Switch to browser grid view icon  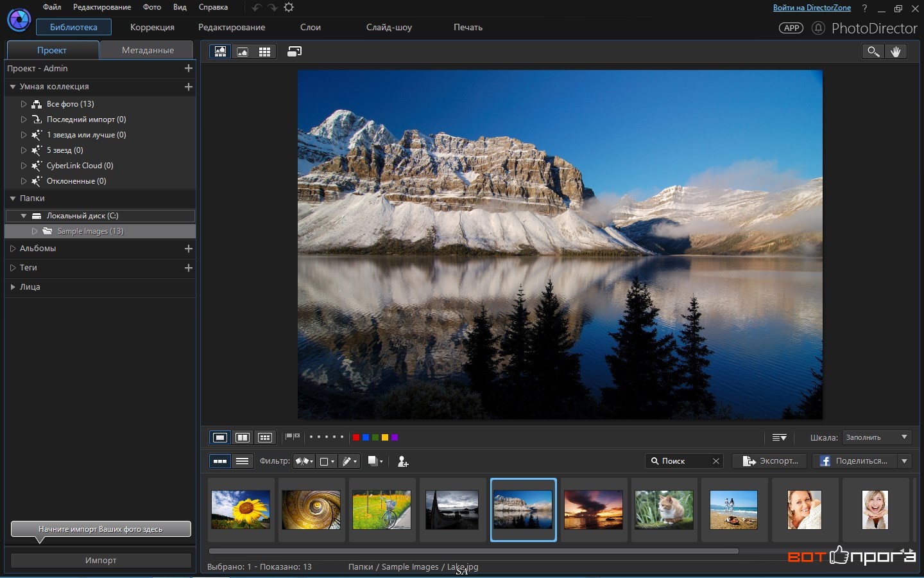(264, 51)
